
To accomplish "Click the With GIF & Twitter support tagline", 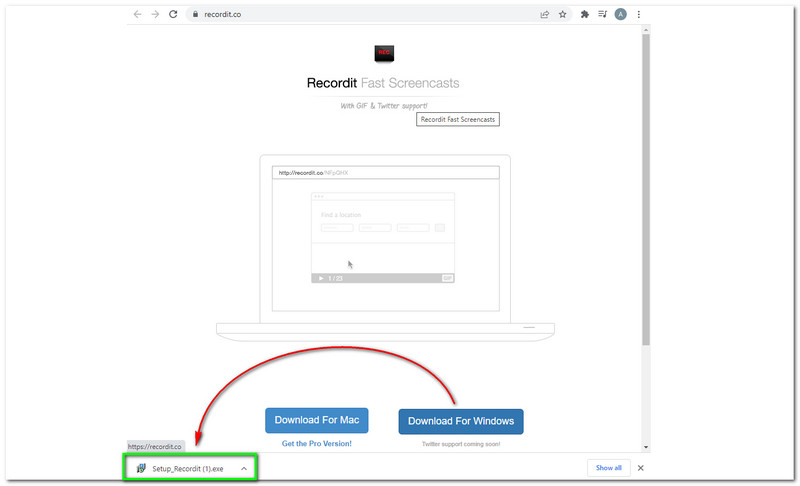I will [384, 106].
